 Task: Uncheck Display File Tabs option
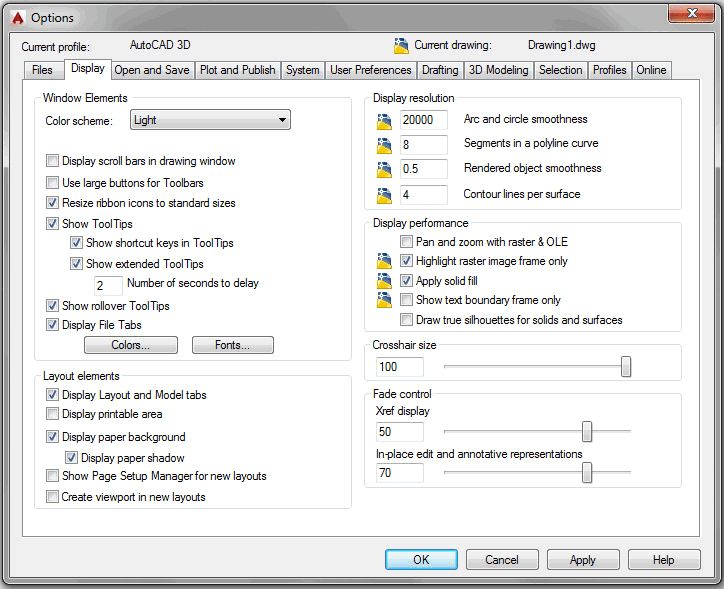tap(53, 325)
